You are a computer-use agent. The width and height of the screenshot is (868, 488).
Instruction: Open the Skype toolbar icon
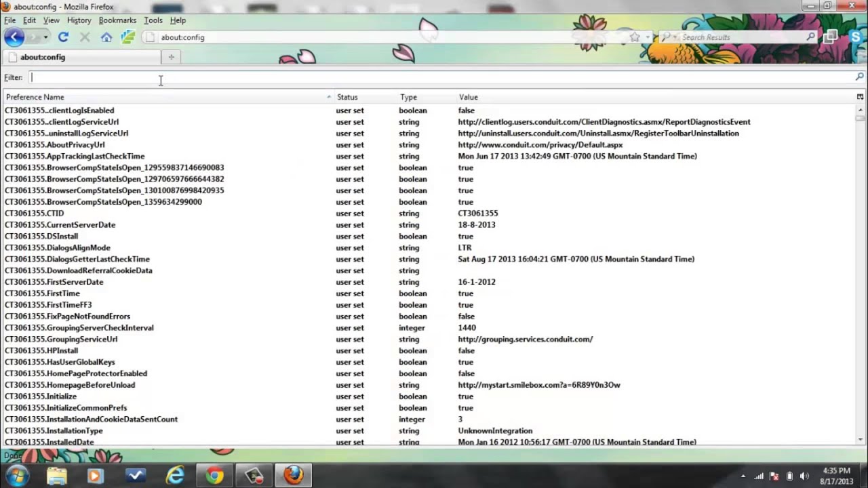(856, 37)
